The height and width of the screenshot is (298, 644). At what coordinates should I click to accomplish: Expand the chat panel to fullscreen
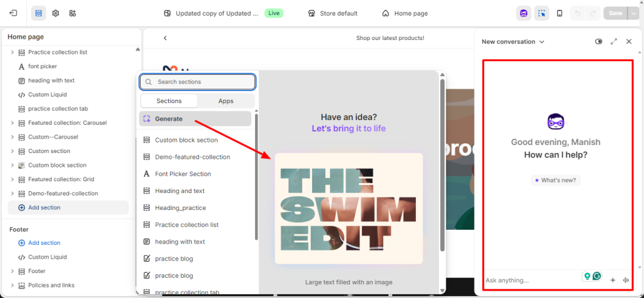pos(614,41)
